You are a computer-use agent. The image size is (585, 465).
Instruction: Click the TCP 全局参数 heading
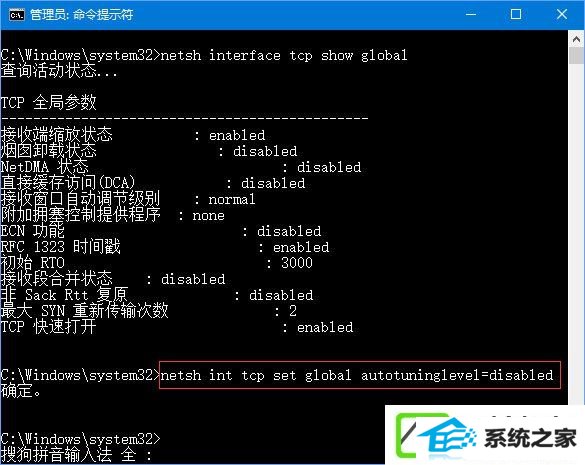pos(49,103)
